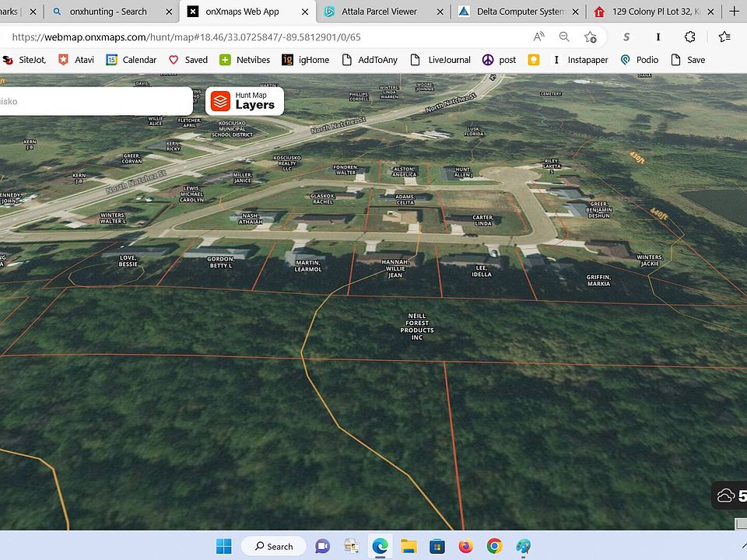This screenshot has height=560, width=747.
Task: Open the Hunt Map Layers panel
Action: pos(244,100)
